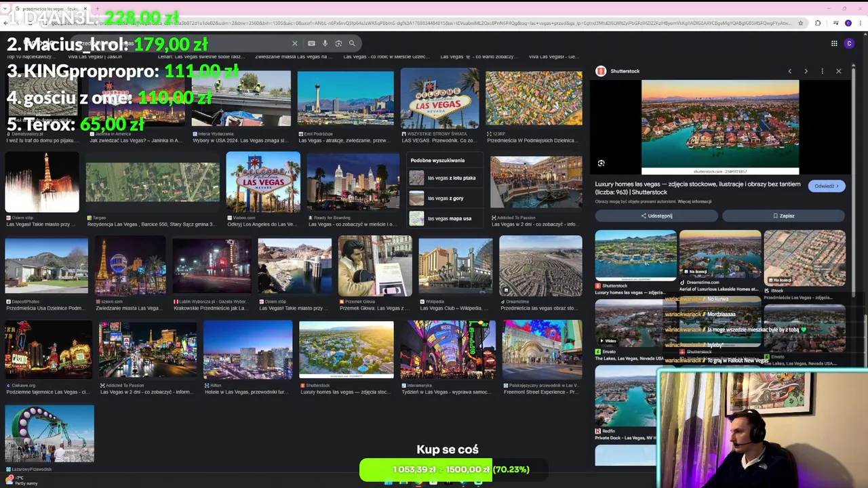Screen dimensions: 868x488
Task: Open 'Rezydencja Las Vegas, Barcice 550' thumbnail
Action: pos(153,182)
